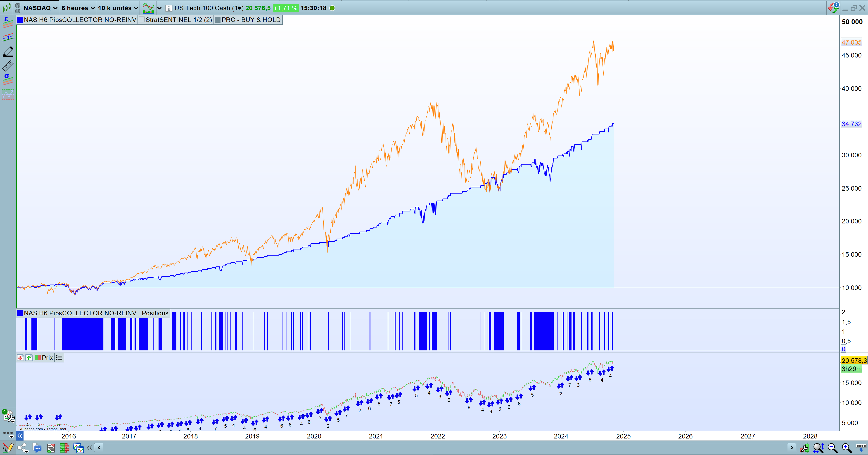
Task: Toggle the StratSENTINEL 1/2 (2) checkbox
Action: (x=142, y=20)
